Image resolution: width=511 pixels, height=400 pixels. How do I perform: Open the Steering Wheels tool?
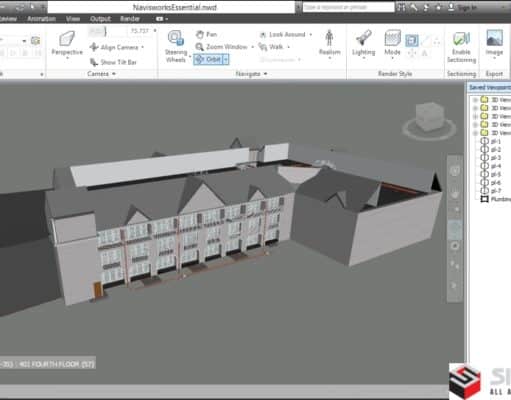coord(176,46)
